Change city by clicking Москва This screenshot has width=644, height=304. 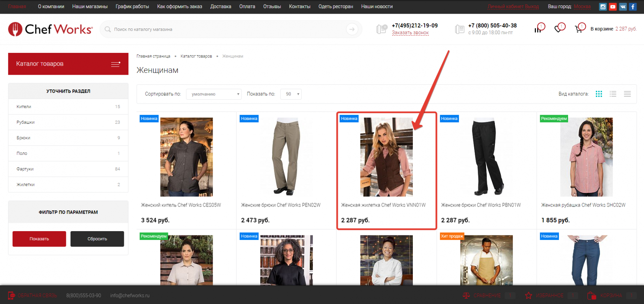(582, 7)
